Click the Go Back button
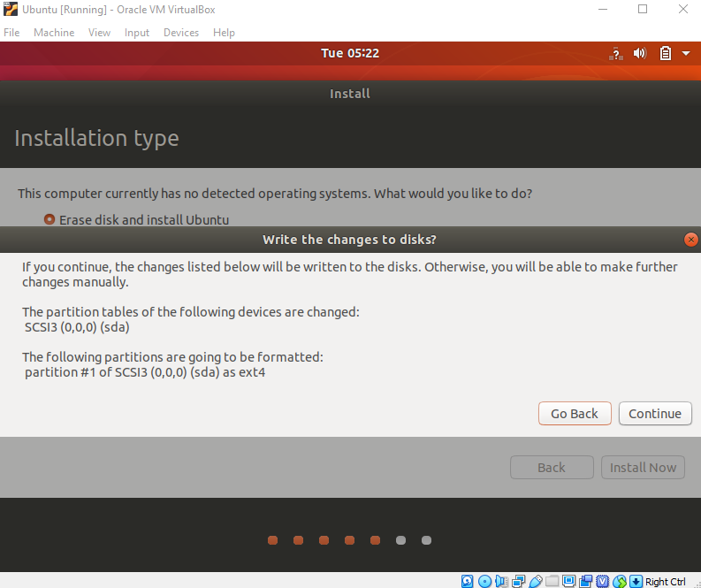 [575, 414]
